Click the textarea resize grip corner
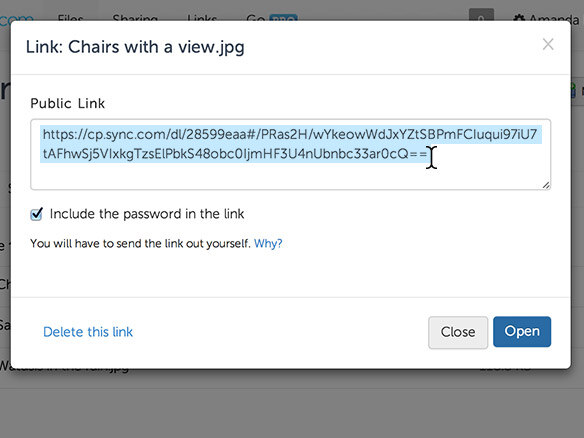This screenshot has height=438, width=584. click(546, 185)
